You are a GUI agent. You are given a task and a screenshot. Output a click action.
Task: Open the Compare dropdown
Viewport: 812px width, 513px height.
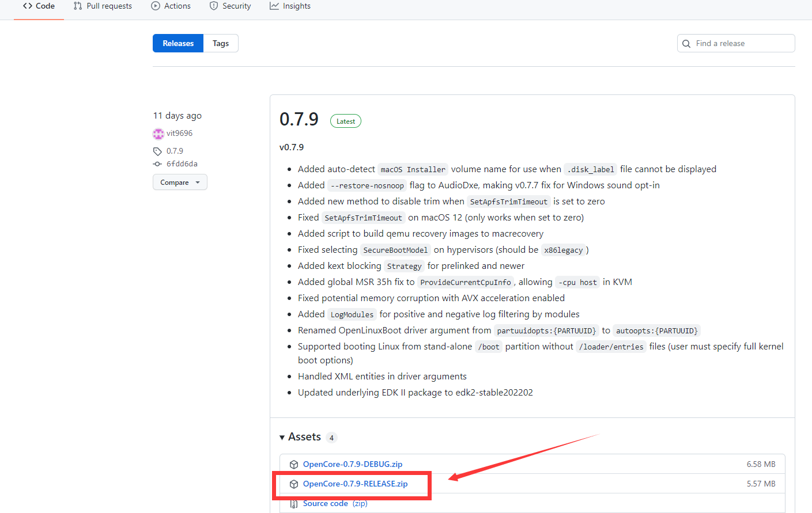point(180,183)
